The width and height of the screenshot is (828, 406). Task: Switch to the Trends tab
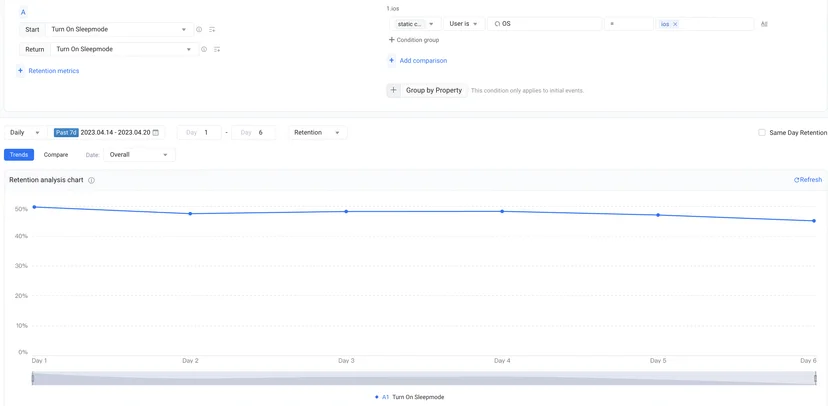pyautogui.click(x=19, y=155)
